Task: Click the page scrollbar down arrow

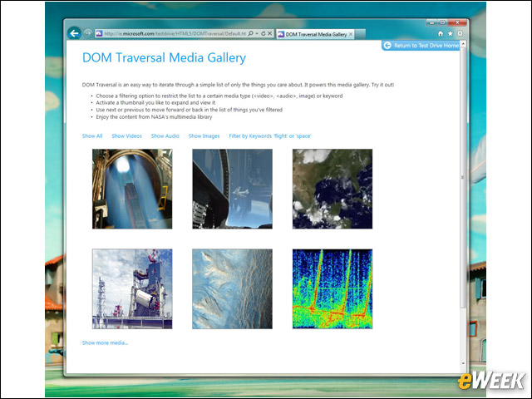Action: [x=463, y=363]
